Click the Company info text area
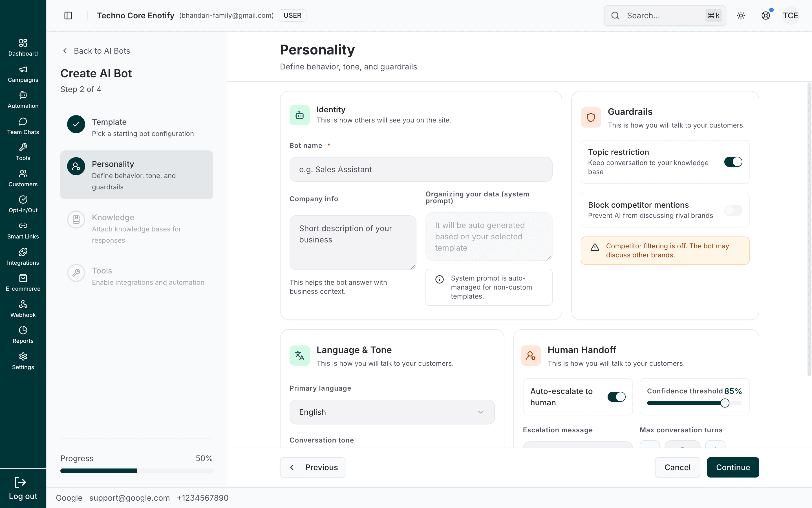Image resolution: width=812 pixels, height=508 pixels. coord(353,243)
